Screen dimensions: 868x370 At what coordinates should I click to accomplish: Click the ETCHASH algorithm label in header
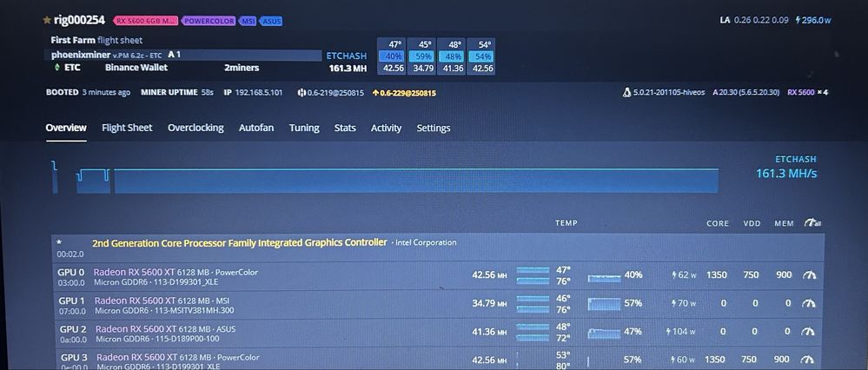coord(347,56)
